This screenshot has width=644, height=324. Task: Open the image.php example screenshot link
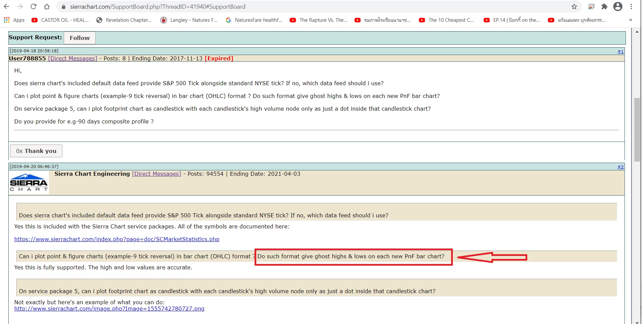tap(109, 309)
